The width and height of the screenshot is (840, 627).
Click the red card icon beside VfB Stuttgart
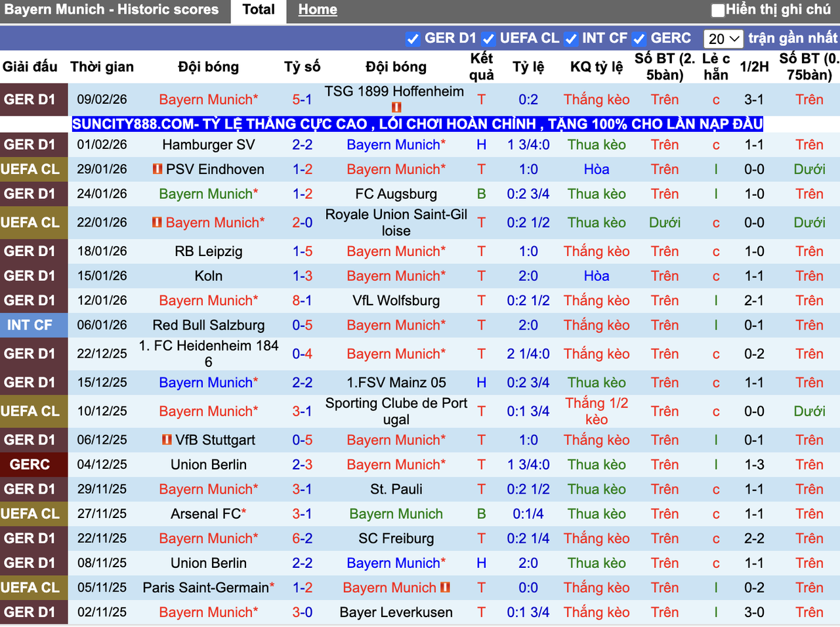[x=167, y=440]
